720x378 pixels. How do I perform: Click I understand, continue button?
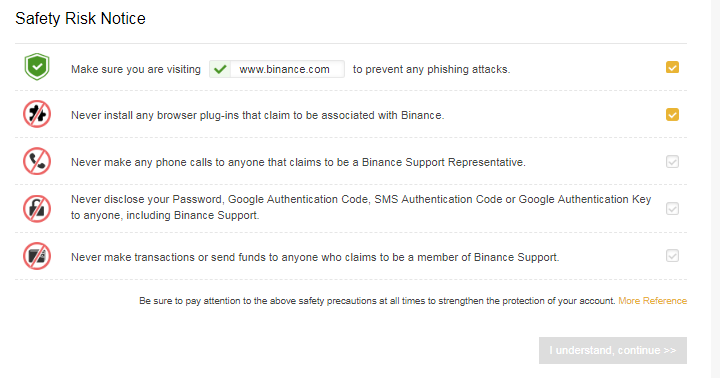tap(613, 350)
